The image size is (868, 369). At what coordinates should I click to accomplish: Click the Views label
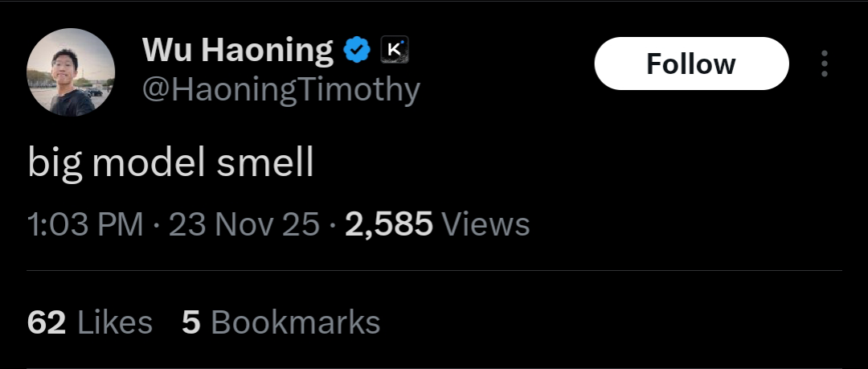point(486,224)
